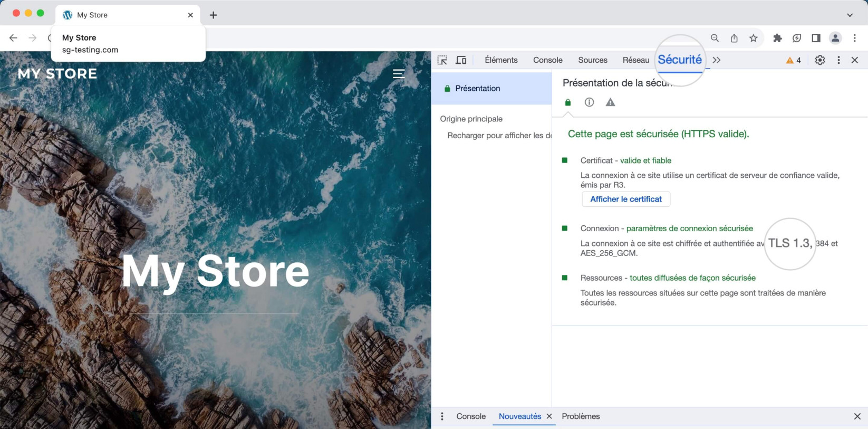Switch to the drawer Console tab
This screenshot has width=868, height=429.
coord(471,416)
